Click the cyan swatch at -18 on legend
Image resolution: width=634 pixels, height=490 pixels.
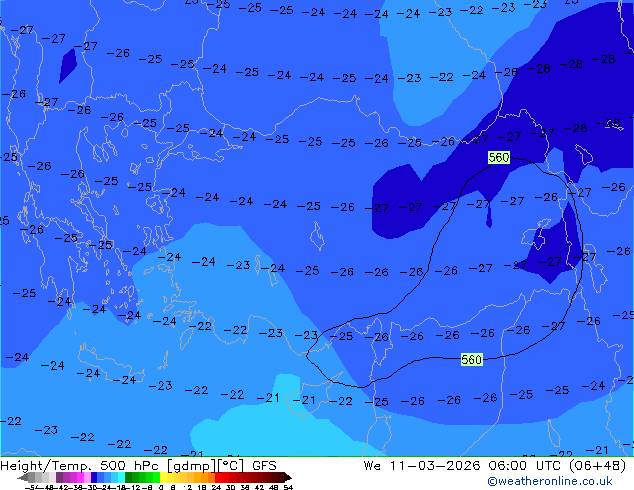tap(121, 478)
